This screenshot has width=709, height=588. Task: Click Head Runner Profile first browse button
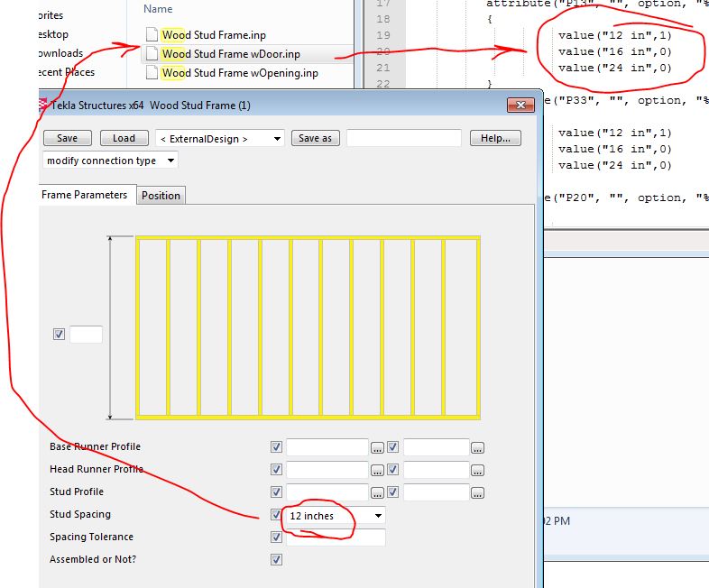378,470
